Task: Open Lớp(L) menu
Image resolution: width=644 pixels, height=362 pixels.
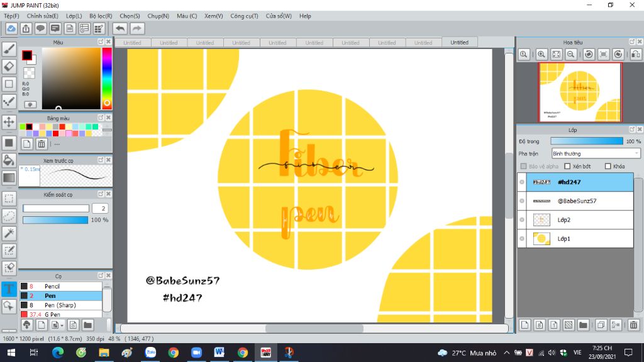Action: (74, 16)
